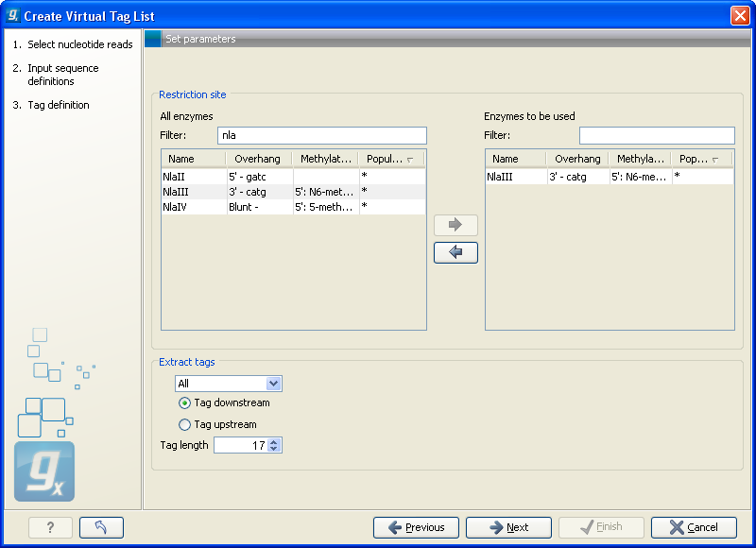This screenshot has width=756, height=548.
Task: Select the Tag downstream option
Action: 184,402
